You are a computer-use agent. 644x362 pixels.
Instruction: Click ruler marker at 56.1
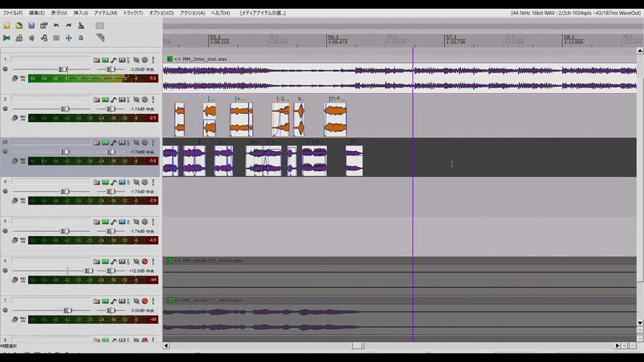(333, 37)
